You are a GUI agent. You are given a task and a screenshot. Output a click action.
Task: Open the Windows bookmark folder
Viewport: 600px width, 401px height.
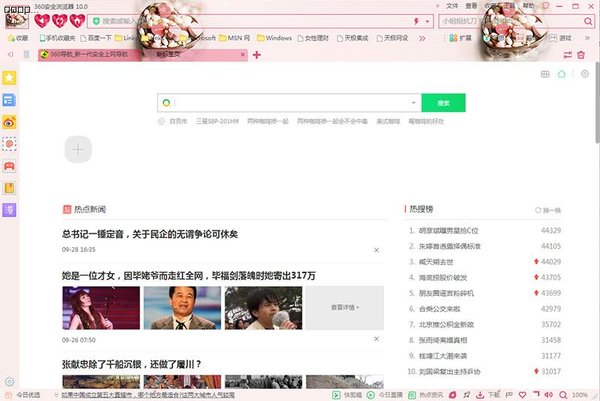[274, 38]
